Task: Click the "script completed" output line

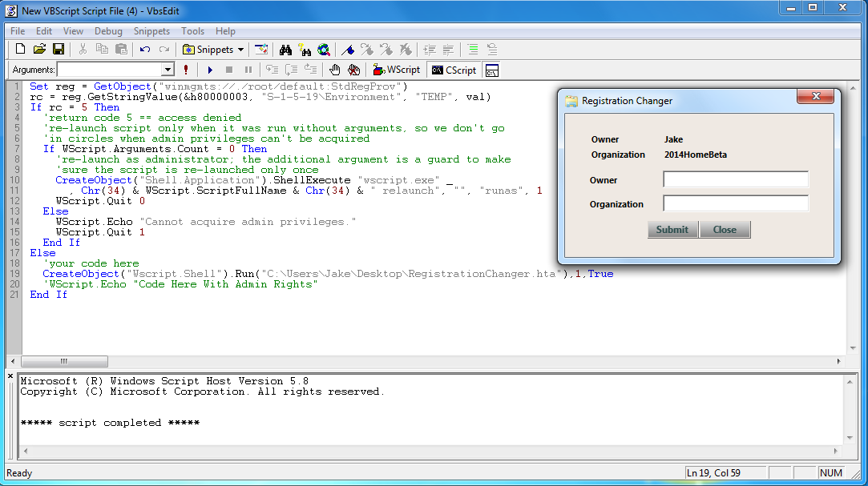Action: coord(110,423)
